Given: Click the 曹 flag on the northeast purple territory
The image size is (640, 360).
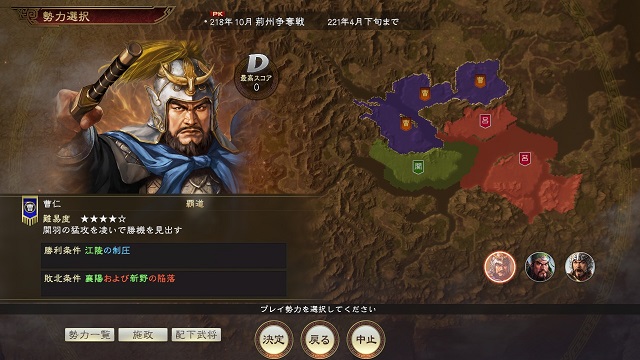Looking at the screenshot, I should click(480, 81).
